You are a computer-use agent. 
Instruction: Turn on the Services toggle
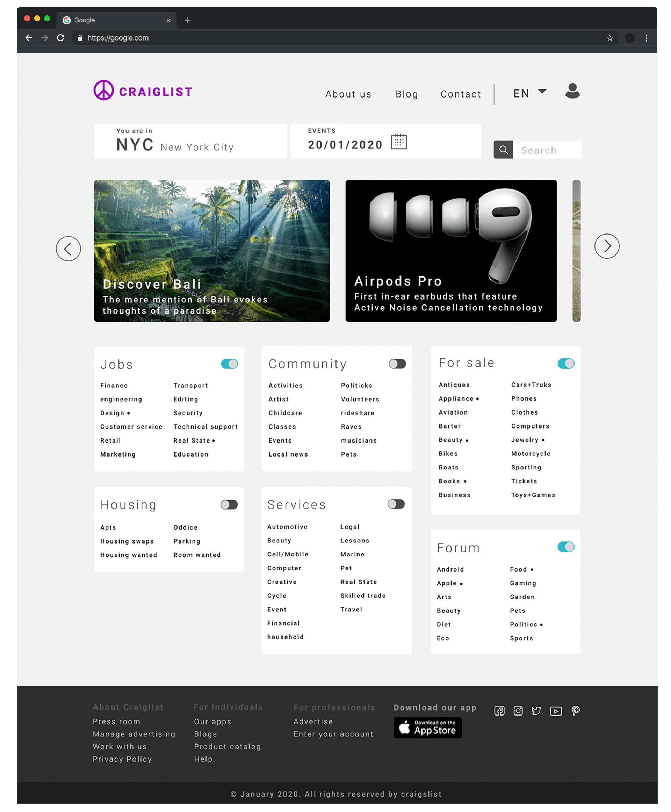396,504
